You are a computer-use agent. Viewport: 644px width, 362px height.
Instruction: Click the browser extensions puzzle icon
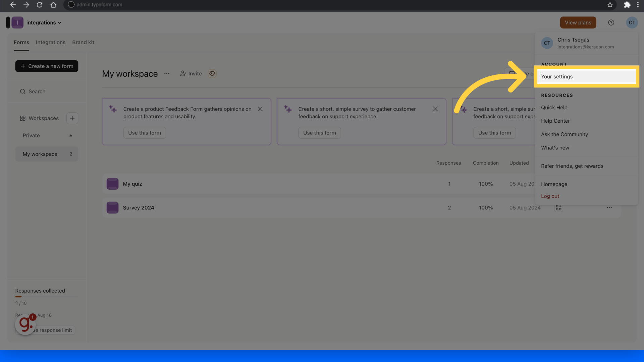[627, 5]
